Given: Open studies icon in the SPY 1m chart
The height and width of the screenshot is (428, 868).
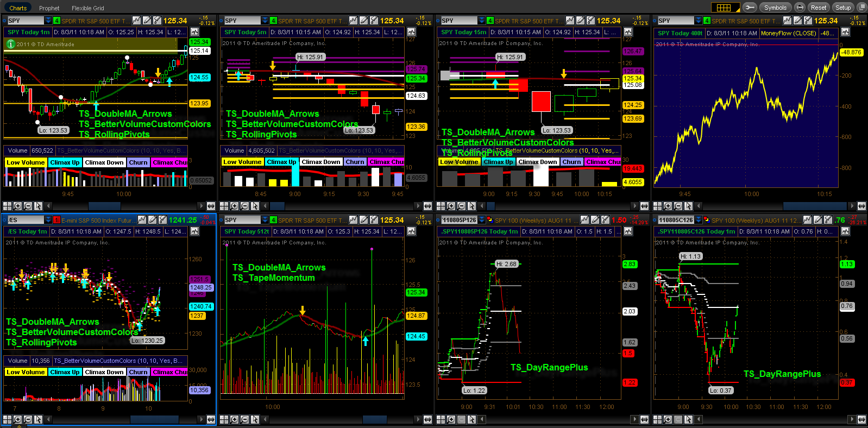Looking at the screenshot, I should [x=157, y=21].
